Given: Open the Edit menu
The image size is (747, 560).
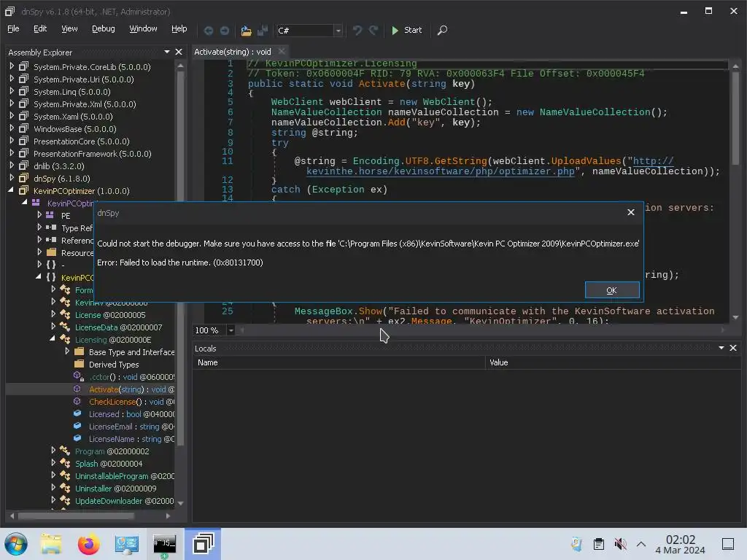Looking at the screenshot, I should (40, 29).
